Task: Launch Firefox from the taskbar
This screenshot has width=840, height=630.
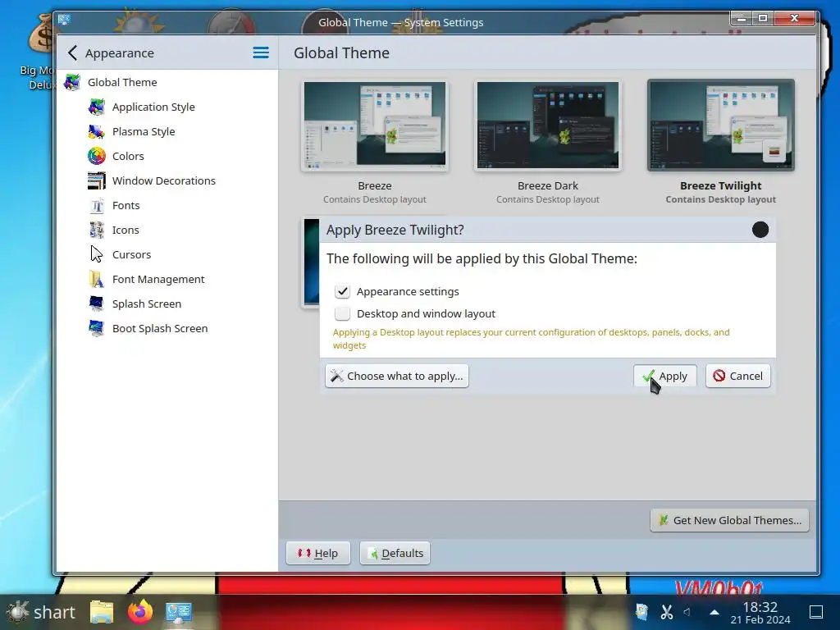Action: pyautogui.click(x=139, y=612)
